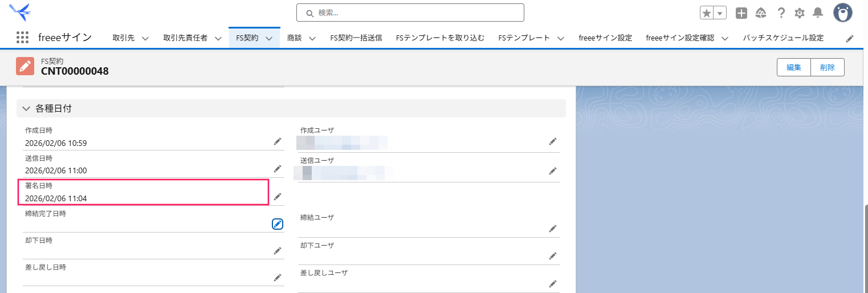Click the 作成日時 value 2026/02/06 10:59
Viewport: 868px width, 293px height.
pos(56,143)
